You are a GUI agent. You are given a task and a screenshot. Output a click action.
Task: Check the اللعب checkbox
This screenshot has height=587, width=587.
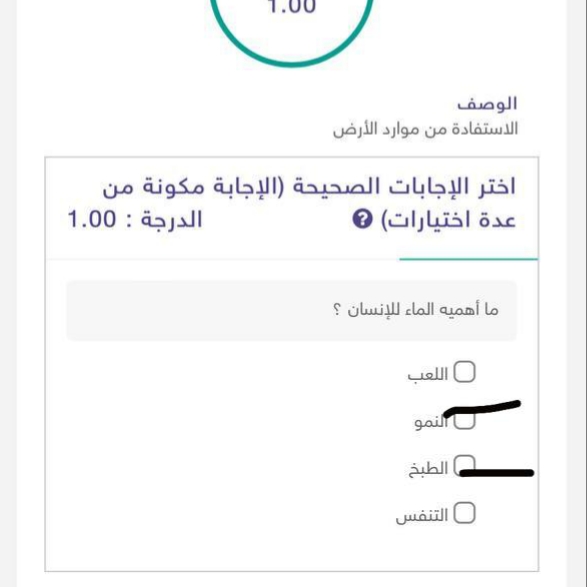[x=464, y=372]
